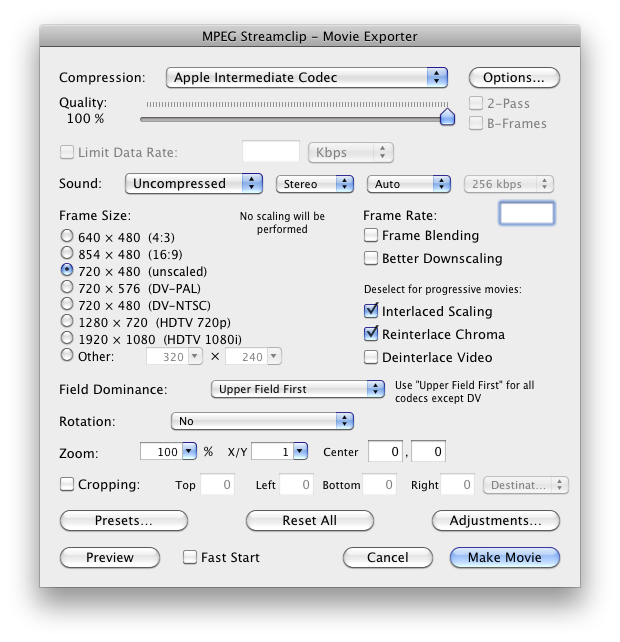Open the Kbps unit dropdown

tap(351, 152)
